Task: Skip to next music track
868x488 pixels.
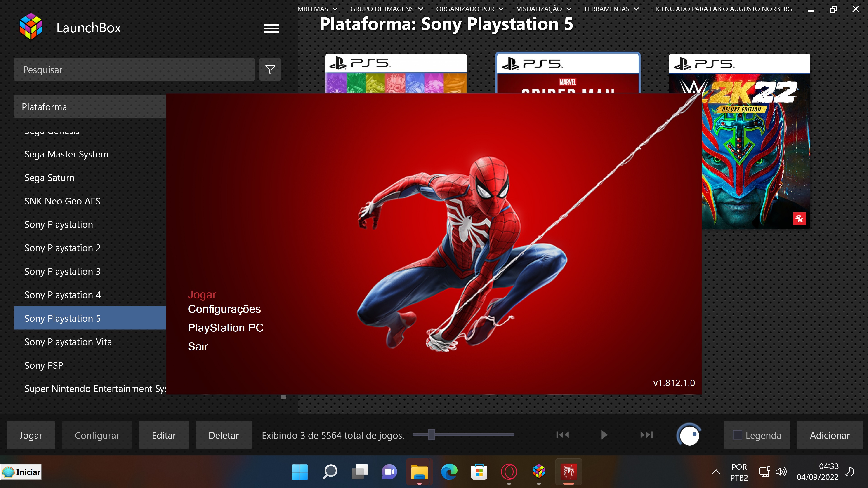Action: [x=647, y=435]
